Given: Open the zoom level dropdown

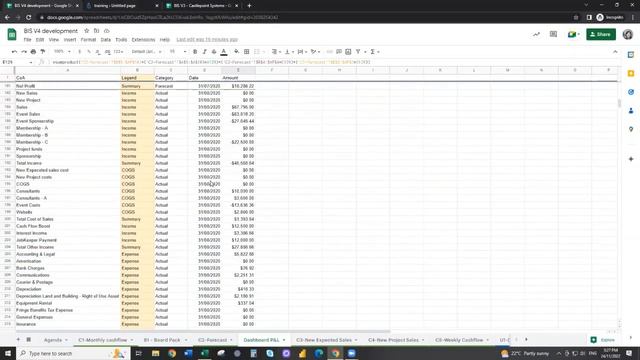Looking at the screenshot, I should pyautogui.click(x=62, y=52).
